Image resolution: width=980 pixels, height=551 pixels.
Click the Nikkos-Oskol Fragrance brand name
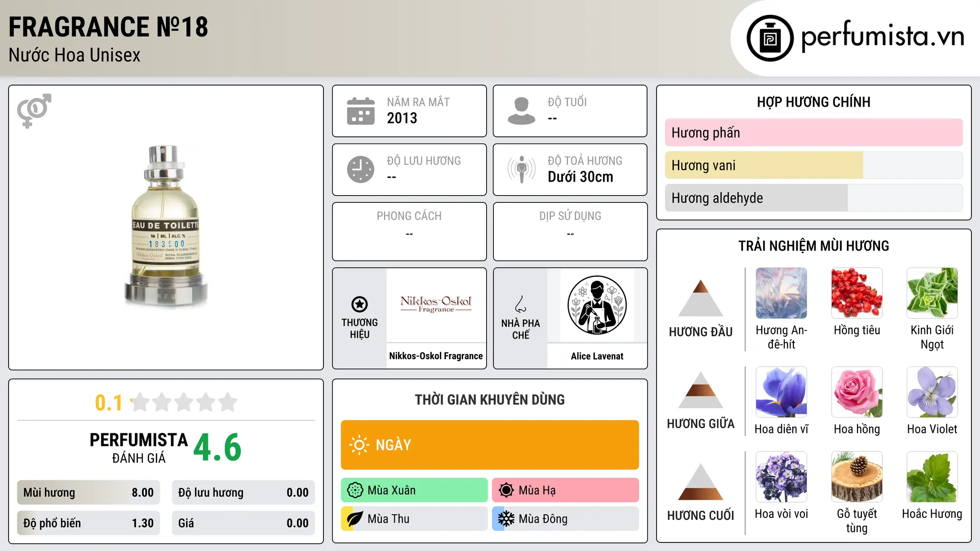pyautogui.click(x=436, y=356)
